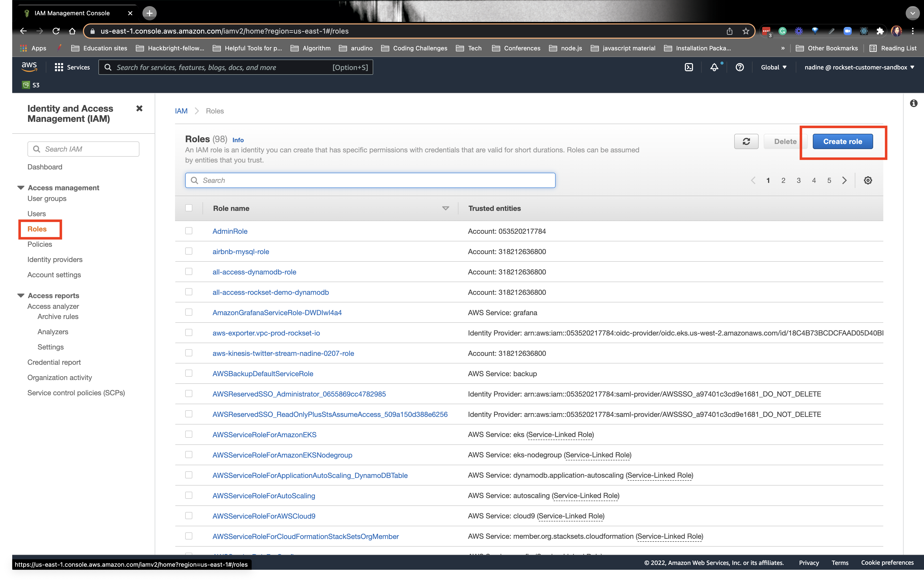Open the S3 shortcut in favorites bar
Screen dimensions: 924x584
pos(31,85)
